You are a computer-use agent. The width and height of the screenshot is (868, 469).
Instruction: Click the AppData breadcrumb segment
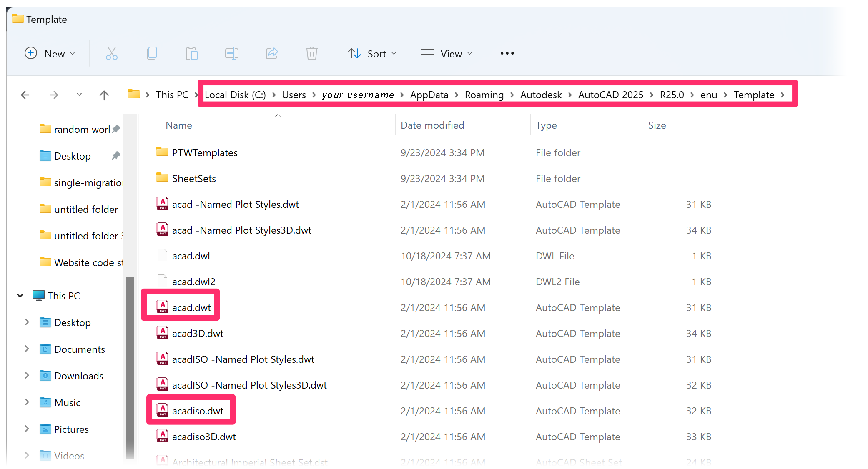tap(429, 95)
